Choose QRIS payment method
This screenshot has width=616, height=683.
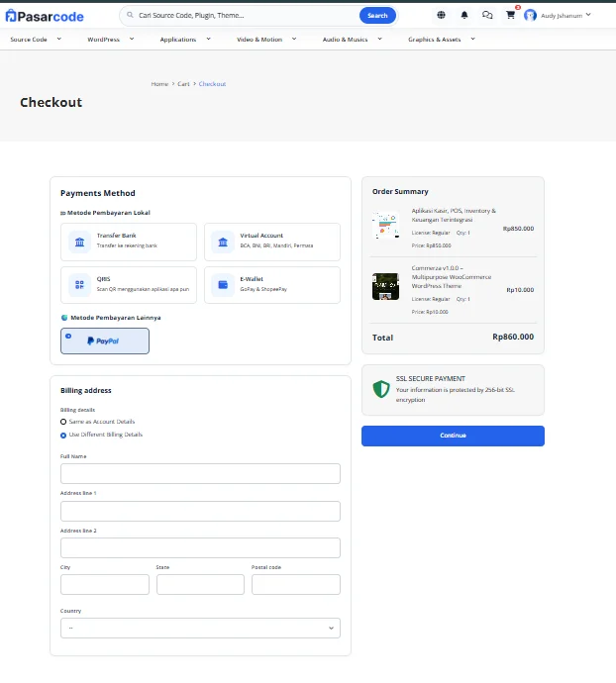click(x=129, y=285)
